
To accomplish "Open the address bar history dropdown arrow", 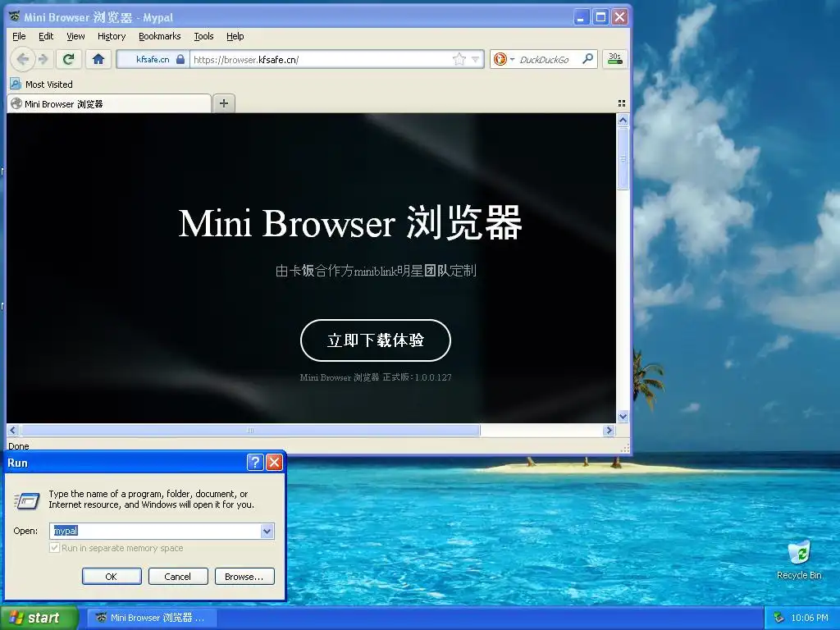I will (475, 59).
